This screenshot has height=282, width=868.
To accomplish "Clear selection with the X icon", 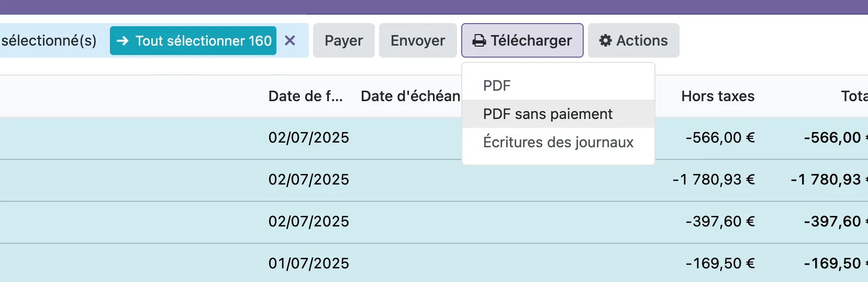I will pyautogui.click(x=290, y=40).
